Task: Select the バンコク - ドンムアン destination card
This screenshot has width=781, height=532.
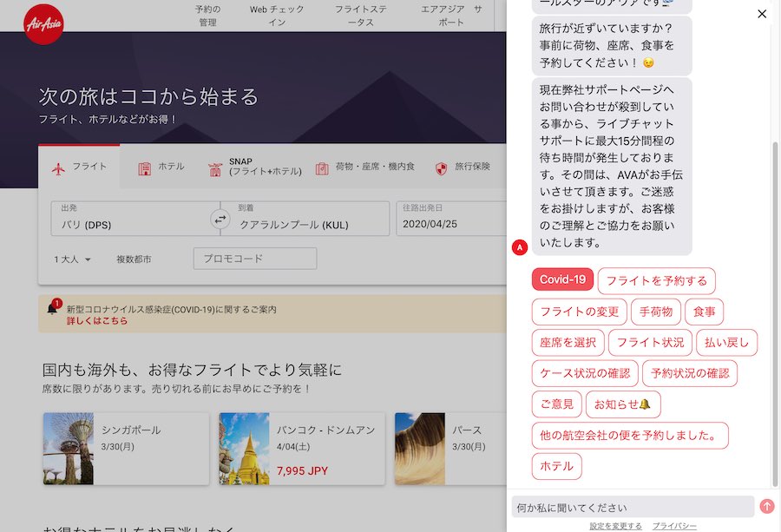Action: [x=302, y=449]
